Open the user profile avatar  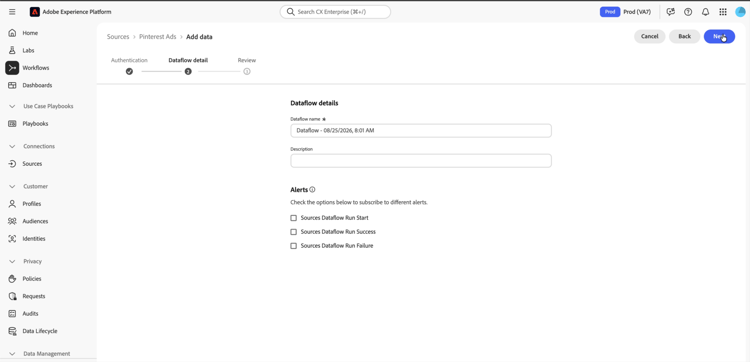tap(740, 12)
